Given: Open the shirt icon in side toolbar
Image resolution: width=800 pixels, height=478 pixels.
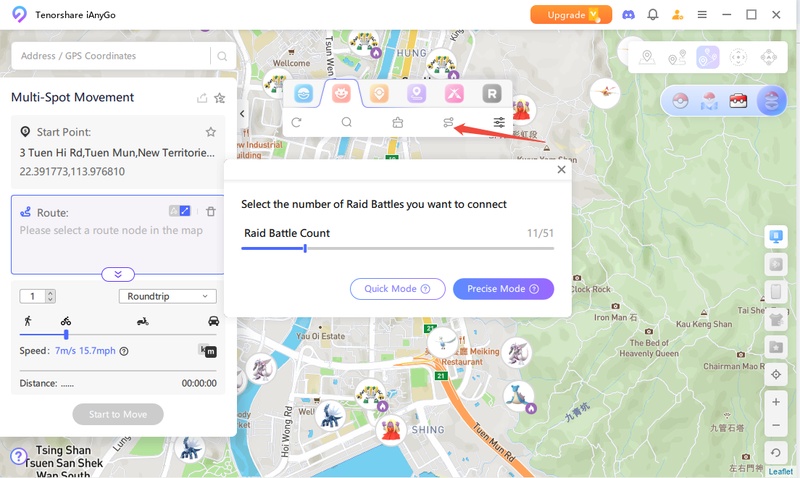Looking at the screenshot, I should [776, 320].
